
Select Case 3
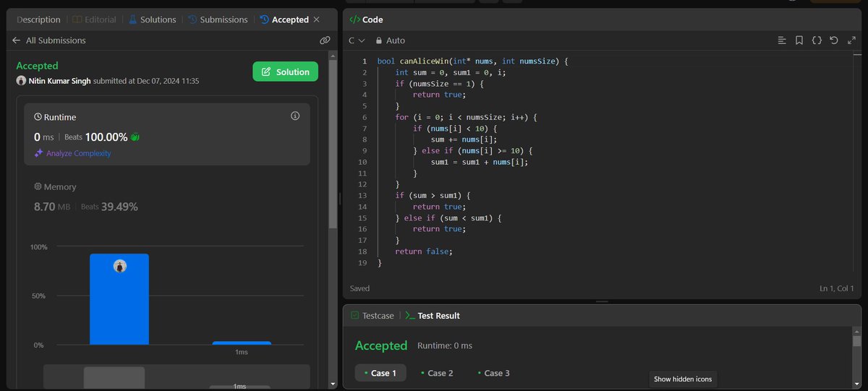point(493,373)
